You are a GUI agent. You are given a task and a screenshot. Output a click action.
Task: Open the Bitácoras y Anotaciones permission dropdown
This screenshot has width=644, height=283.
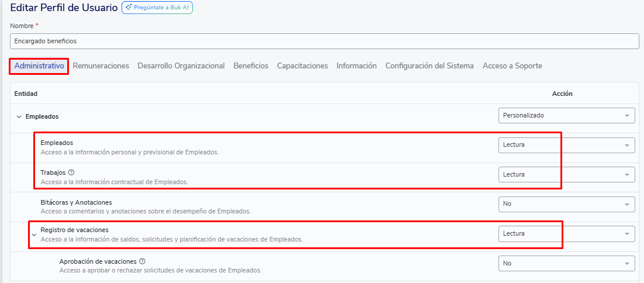pyautogui.click(x=566, y=204)
